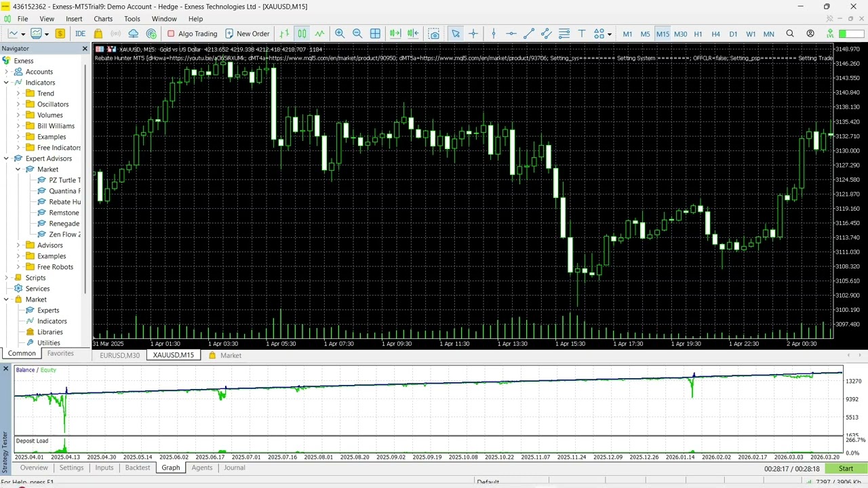
Task: Select the text label tool
Action: pyautogui.click(x=582, y=33)
